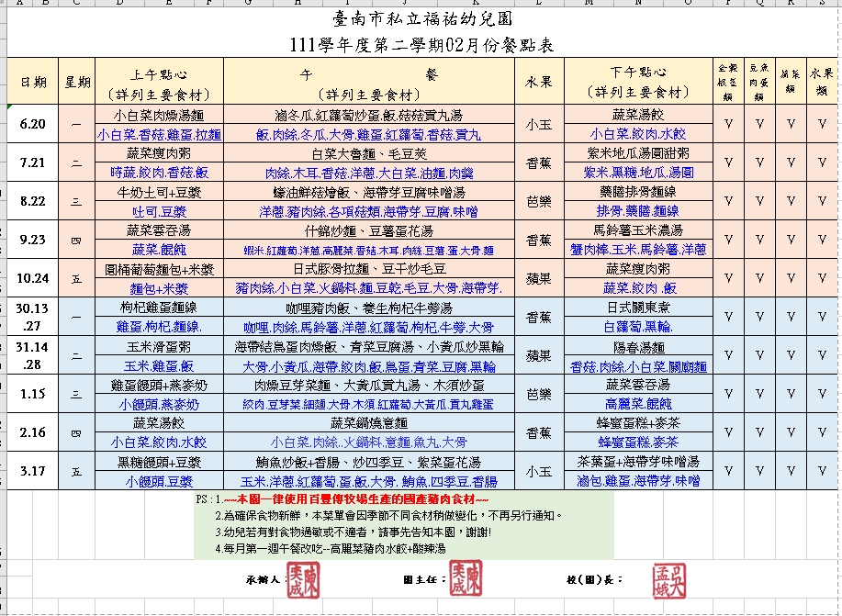Select the cell "時蔬.絞肉.香菇.飯"

point(160,173)
